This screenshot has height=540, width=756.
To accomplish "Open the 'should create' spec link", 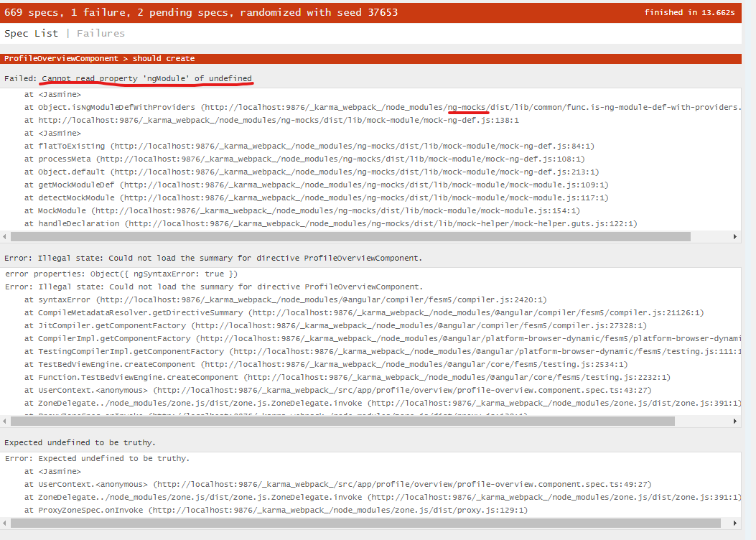I will [x=164, y=58].
